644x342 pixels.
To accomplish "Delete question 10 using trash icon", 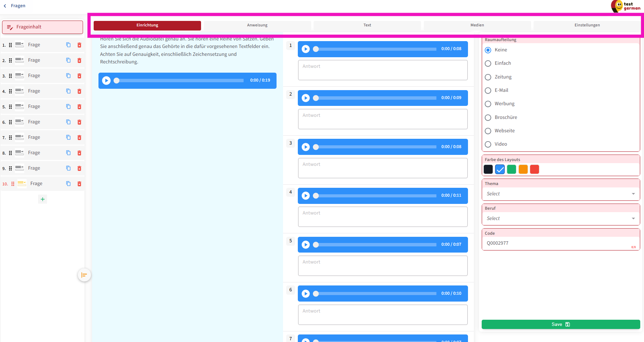I will (x=79, y=184).
